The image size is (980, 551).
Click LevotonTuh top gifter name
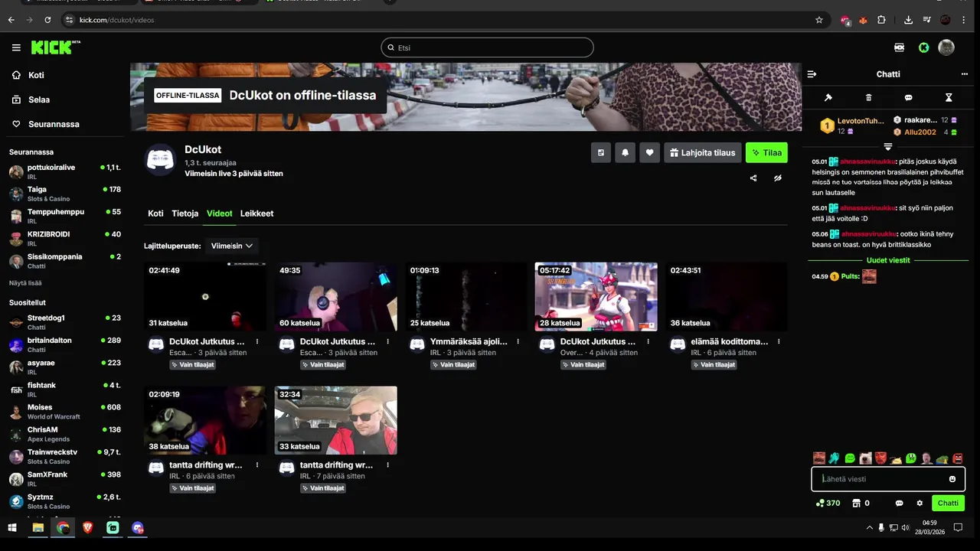coord(860,121)
